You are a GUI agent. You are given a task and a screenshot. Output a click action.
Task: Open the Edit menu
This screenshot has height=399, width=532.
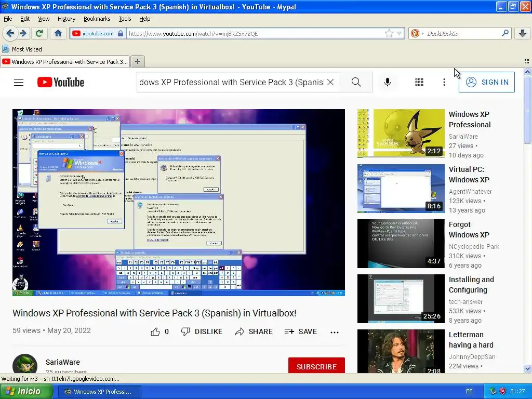25,19
